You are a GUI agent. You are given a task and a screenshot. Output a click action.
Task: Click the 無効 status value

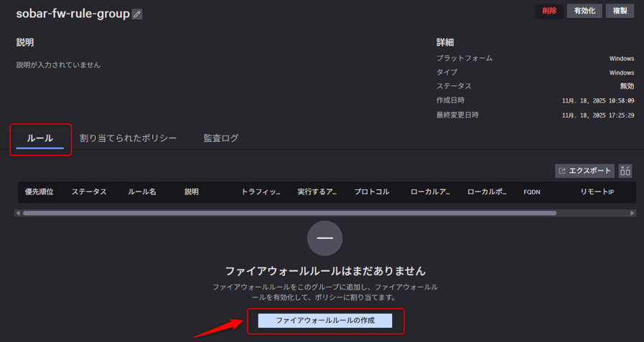pos(627,86)
